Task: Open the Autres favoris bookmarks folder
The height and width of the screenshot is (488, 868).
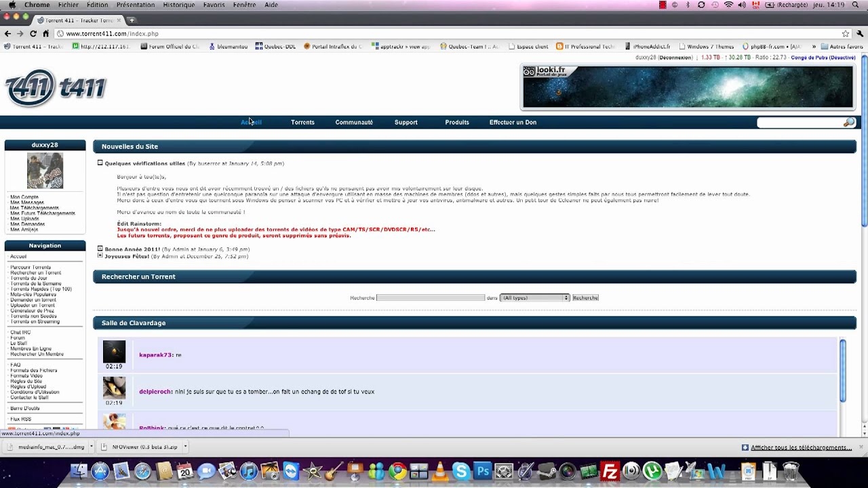Action: pyautogui.click(x=842, y=47)
